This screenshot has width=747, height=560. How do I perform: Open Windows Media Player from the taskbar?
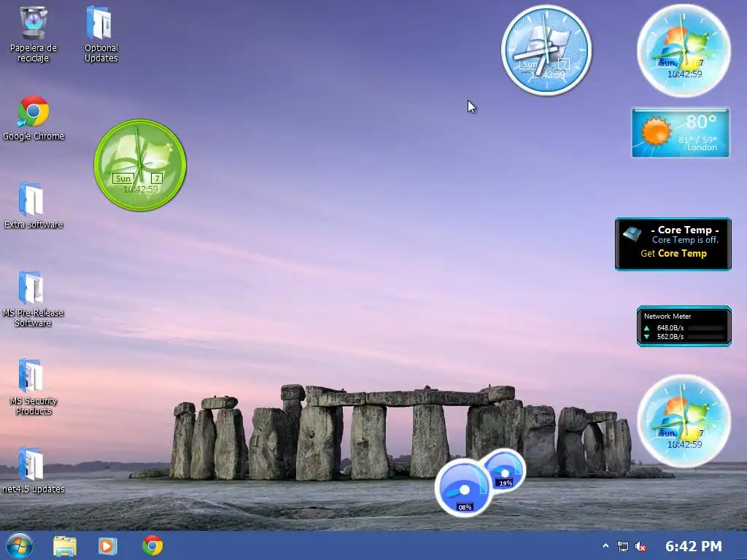pos(108,545)
